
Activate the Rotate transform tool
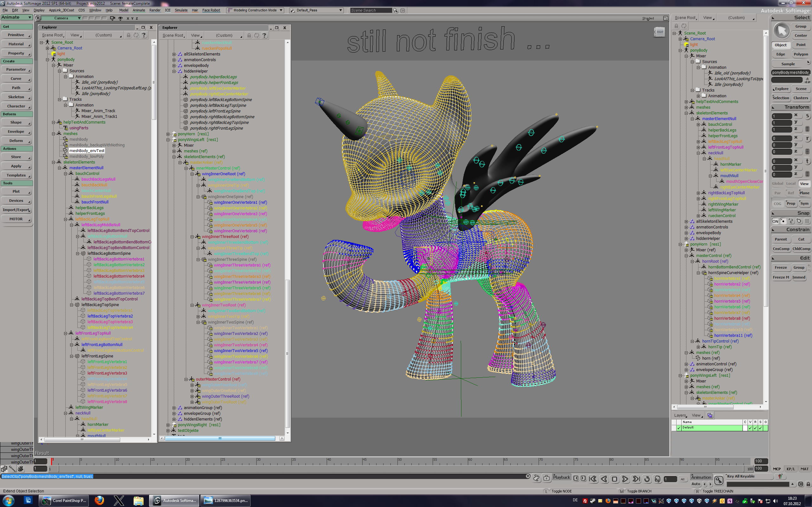(x=807, y=138)
